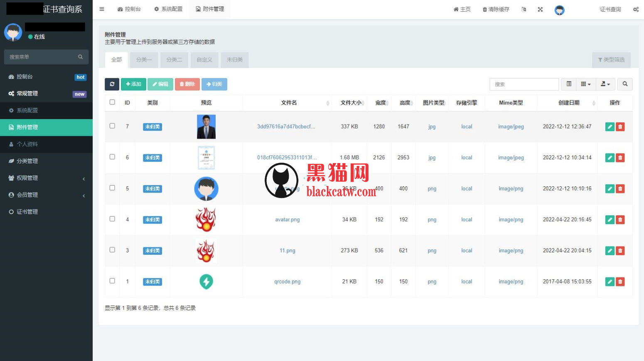The height and width of the screenshot is (361, 644).
Task: Edit the avatar.png row
Action: 610,220
